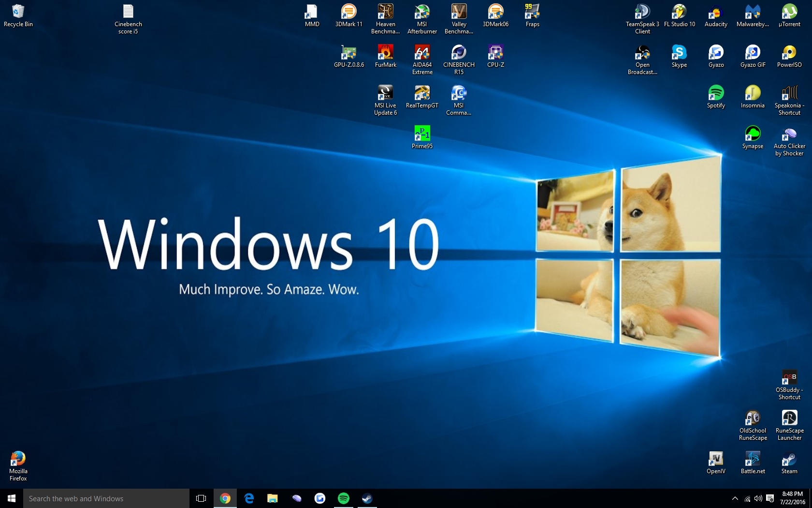Open File Explorer from the taskbar
Image resolution: width=812 pixels, height=508 pixels.
273,498
